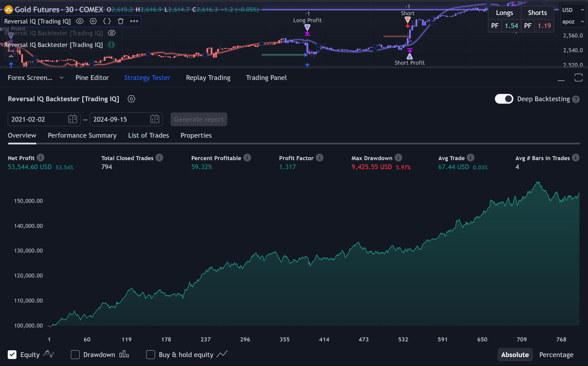
Task: Open the USD currency dropdown
Action: pyautogui.click(x=573, y=10)
